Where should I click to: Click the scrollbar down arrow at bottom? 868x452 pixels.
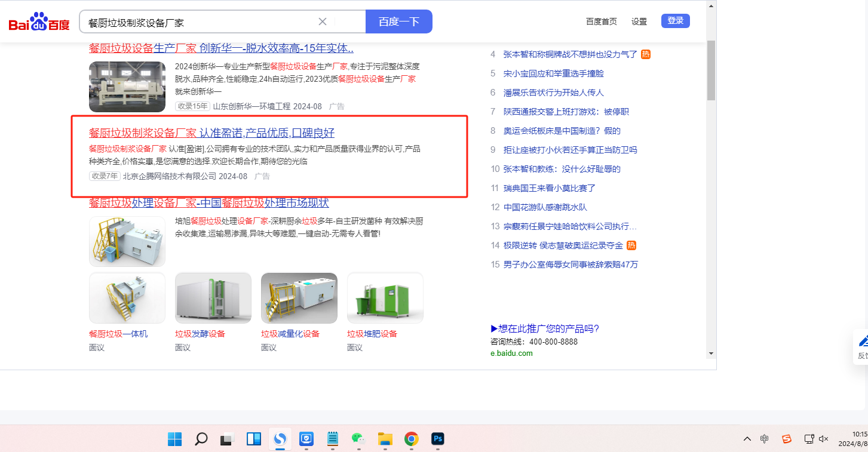[x=711, y=353]
